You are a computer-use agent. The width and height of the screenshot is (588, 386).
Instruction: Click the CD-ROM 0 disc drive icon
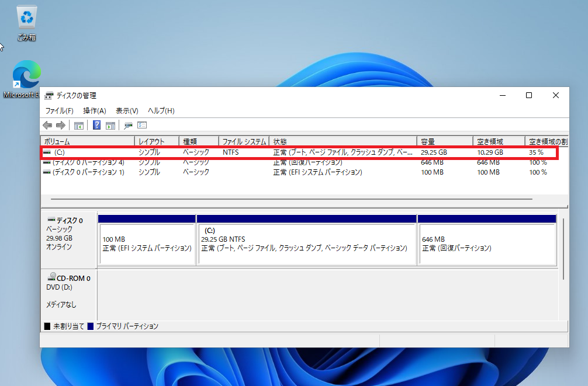[x=52, y=277]
